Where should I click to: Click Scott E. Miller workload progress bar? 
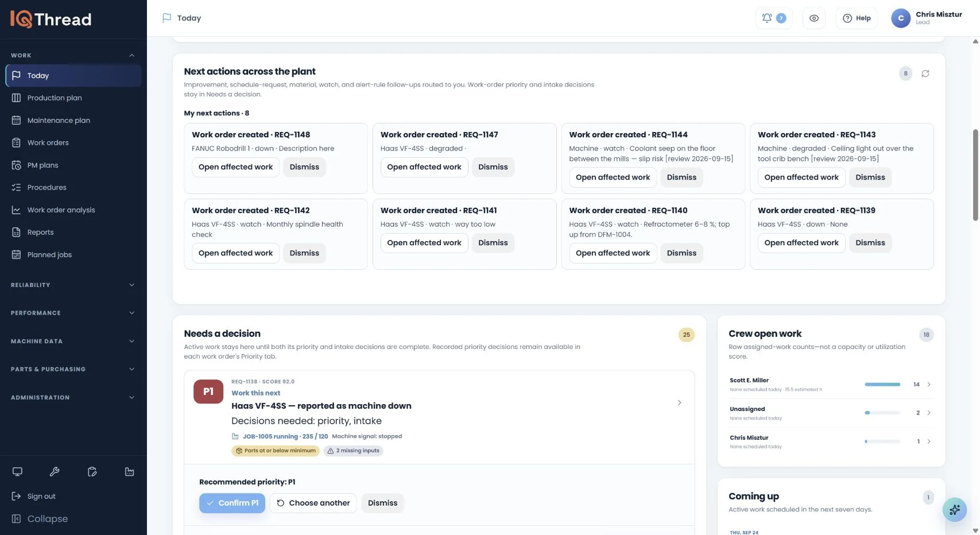tap(882, 385)
